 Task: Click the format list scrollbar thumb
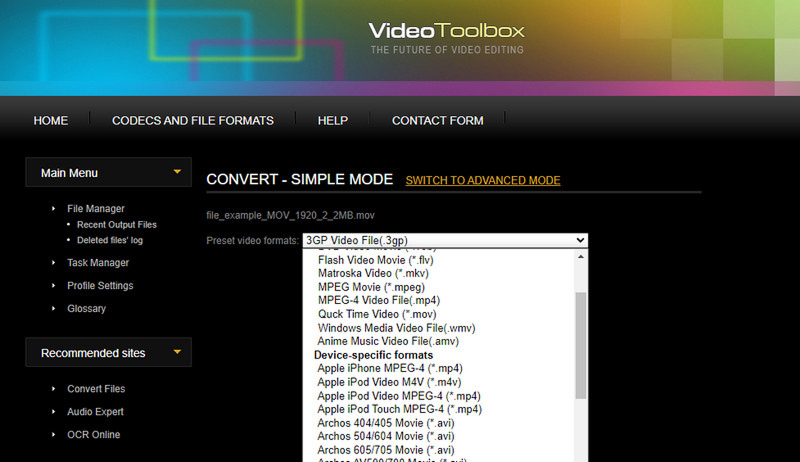(x=581, y=345)
